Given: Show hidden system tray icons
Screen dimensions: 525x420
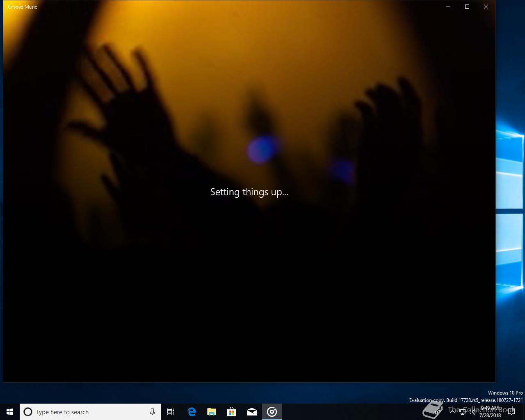Looking at the screenshot, I should 452,412.
